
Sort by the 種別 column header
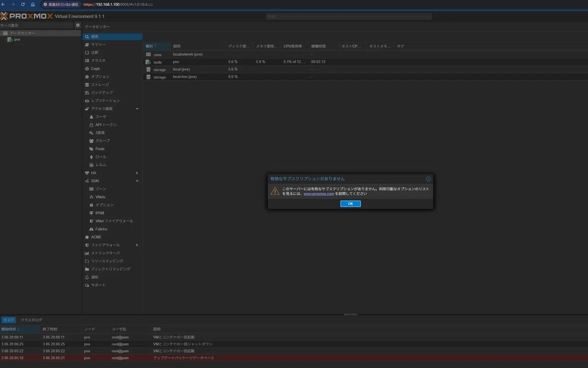[x=157, y=46]
